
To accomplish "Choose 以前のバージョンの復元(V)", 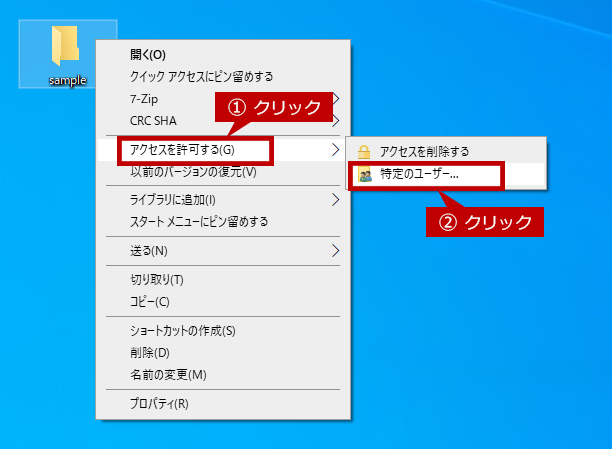I will (223, 172).
